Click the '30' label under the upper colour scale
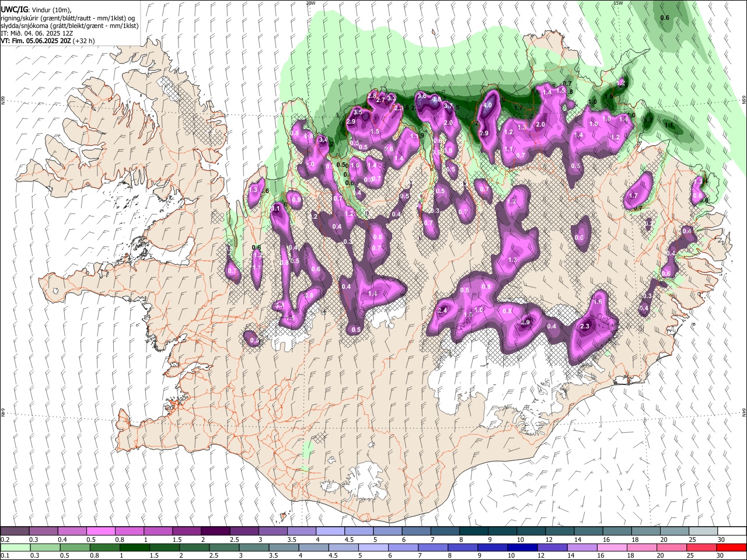The width and height of the screenshot is (747, 560). coord(721,540)
